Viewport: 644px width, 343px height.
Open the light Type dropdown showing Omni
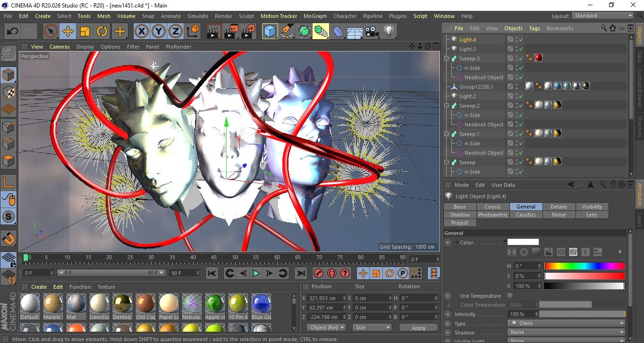tap(566, 324)
